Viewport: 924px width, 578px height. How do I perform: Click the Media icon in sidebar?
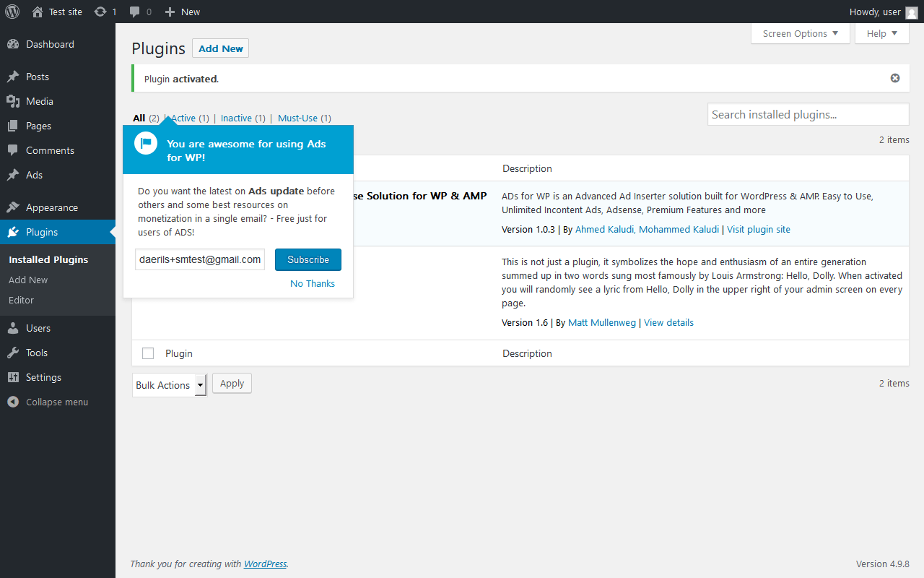click(x=13, y=101)
